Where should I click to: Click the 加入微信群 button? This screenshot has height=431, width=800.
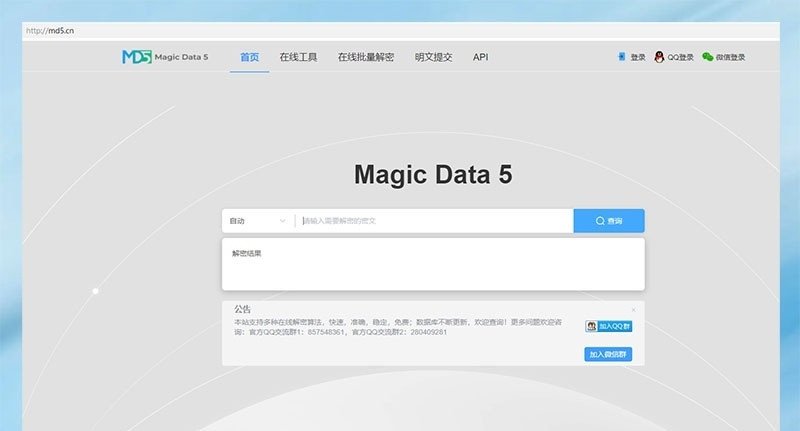pyautogui.click(x=608, y=354)
